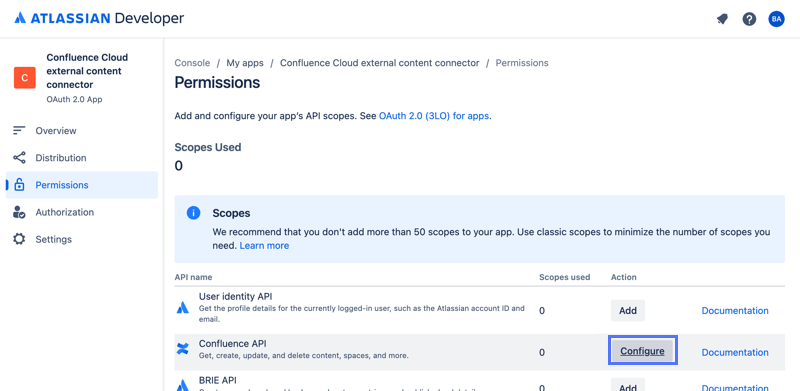Open Confluence Cloud external content connector breadcrumb
This screenshot has height=391, width=800.
pos(380,63)
